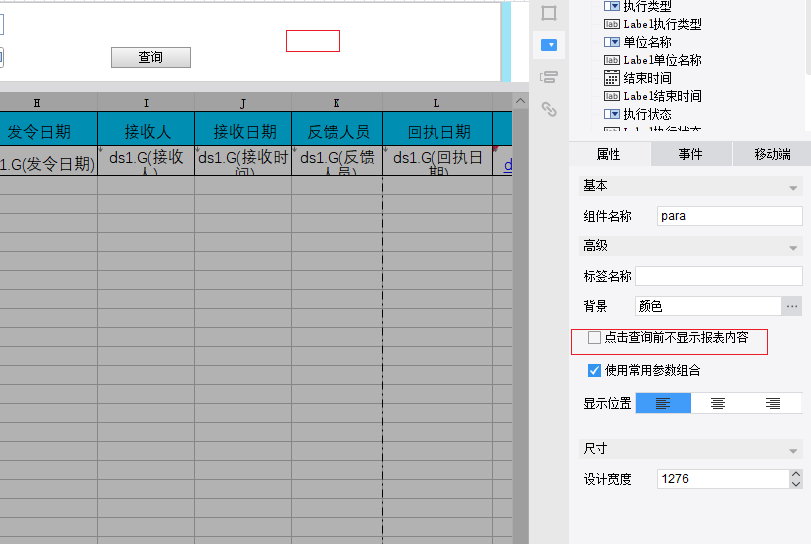The height and width of the screenshot is (544, 811).
Task: Select the ds1.G(反馈人员) cell
Action: pyautogui.click(x=337, y=161)
